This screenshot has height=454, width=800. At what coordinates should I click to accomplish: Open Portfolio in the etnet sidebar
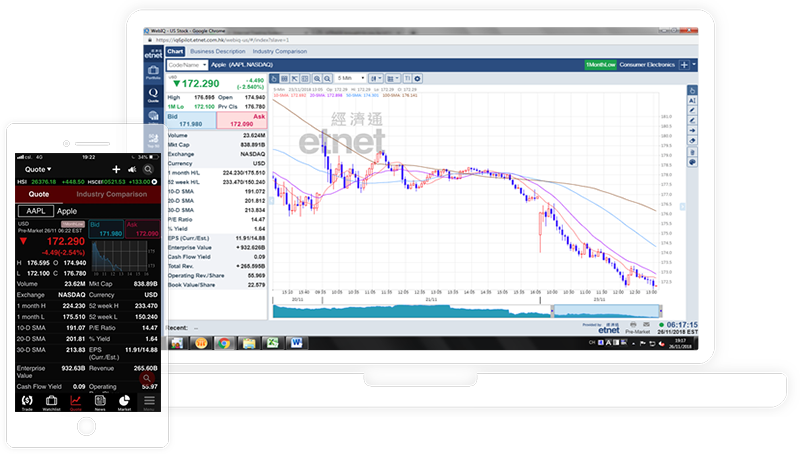[153, 72]
